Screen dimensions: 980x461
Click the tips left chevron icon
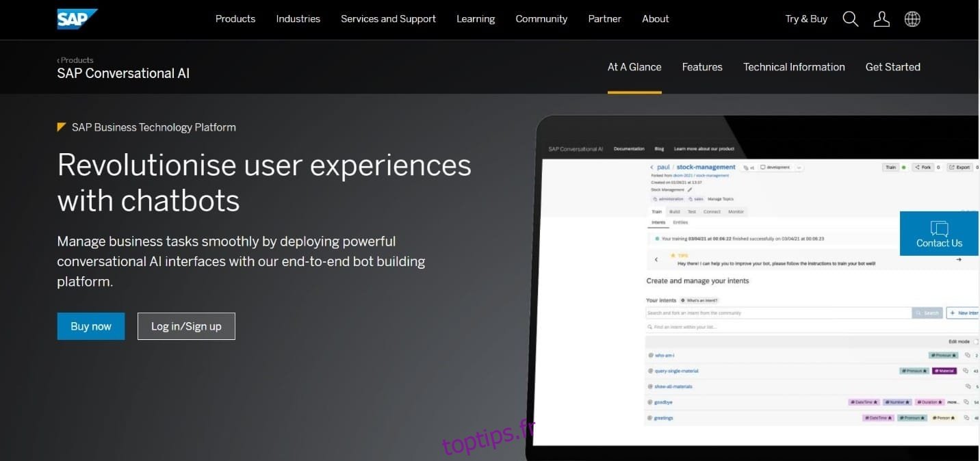click(x=656, y=259)
